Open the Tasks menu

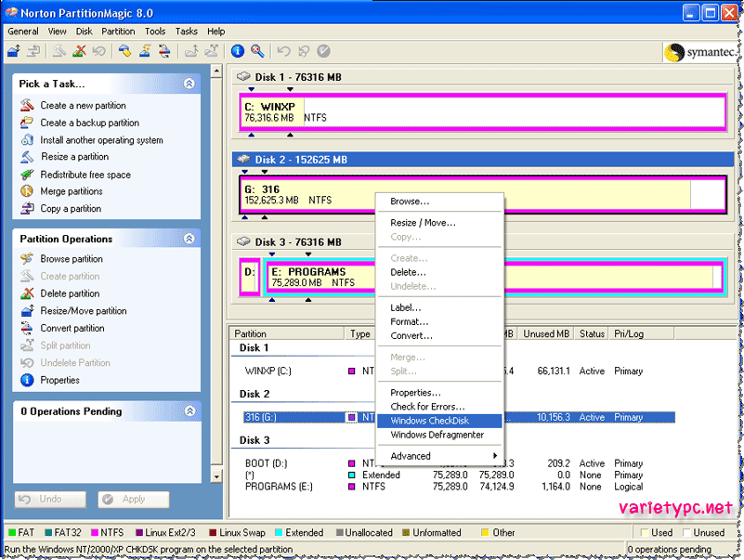[186, 32]
